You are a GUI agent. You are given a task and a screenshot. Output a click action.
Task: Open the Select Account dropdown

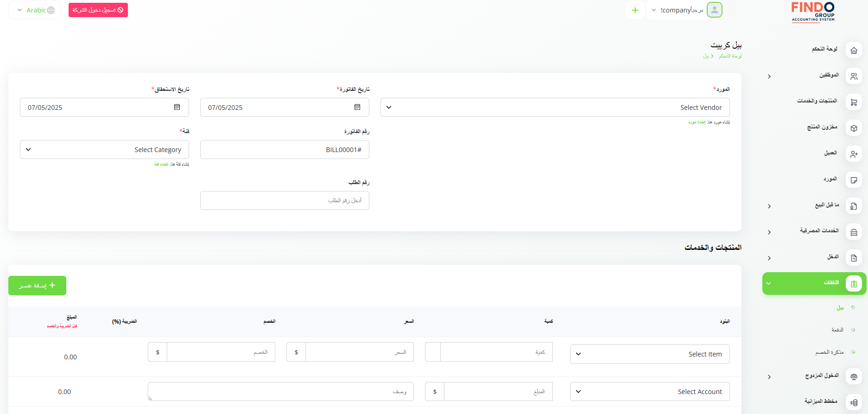click(x=649, y=392)
